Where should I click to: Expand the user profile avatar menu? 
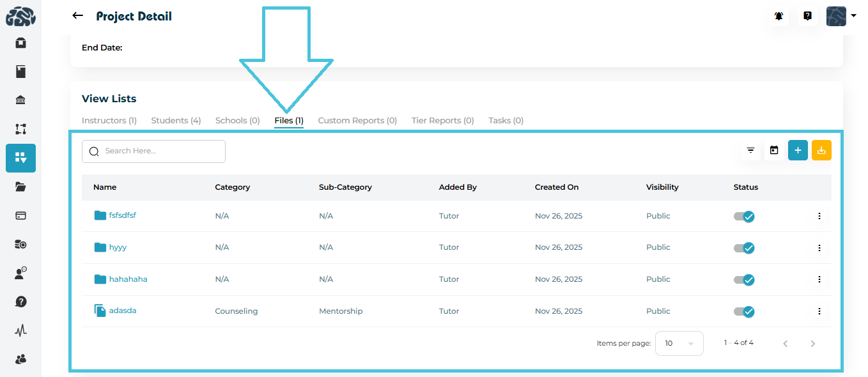tap(841, 17)
